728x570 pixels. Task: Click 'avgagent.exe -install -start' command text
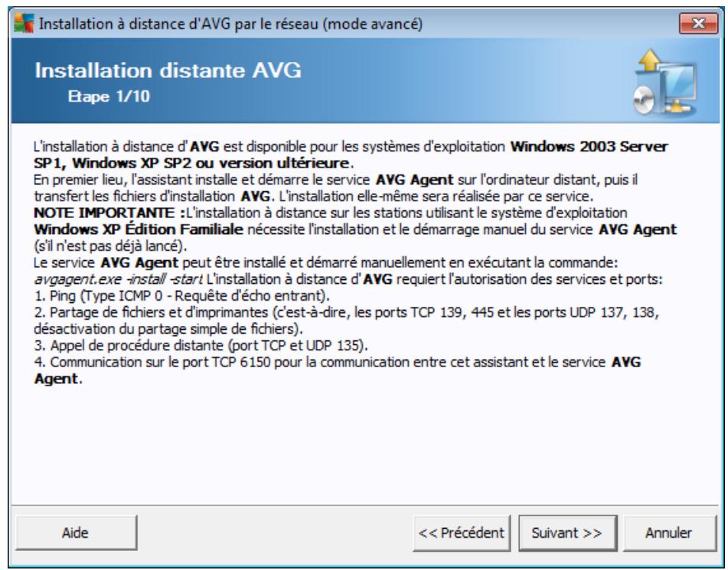click(x=119, y=279)
